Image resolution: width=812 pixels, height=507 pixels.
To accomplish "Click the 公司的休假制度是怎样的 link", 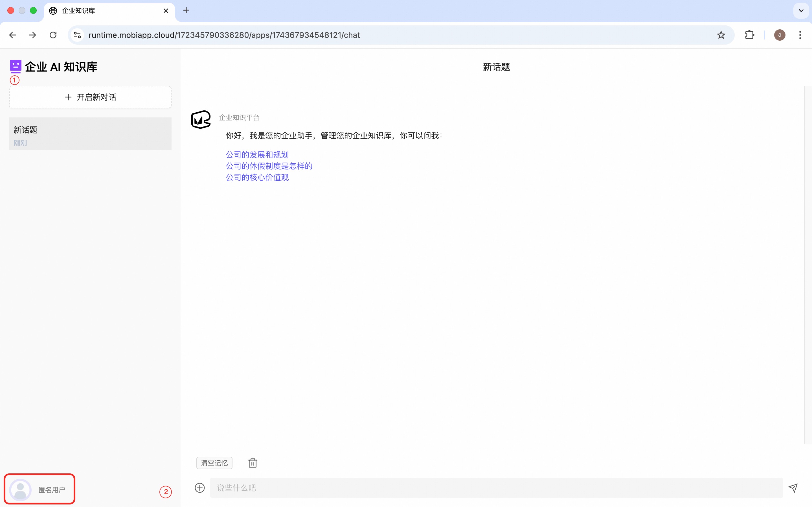I will click(x=269, y=166).
